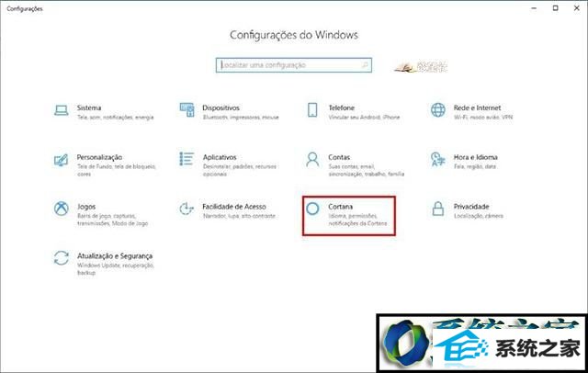The image size is (588, 373).
Task: Click the Atualização e Segurança refresh icon
Action: point(62,259)
